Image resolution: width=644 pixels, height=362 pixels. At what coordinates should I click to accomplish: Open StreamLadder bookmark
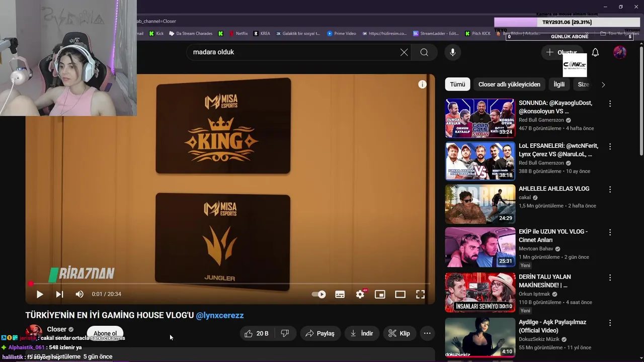coord(436,33)
